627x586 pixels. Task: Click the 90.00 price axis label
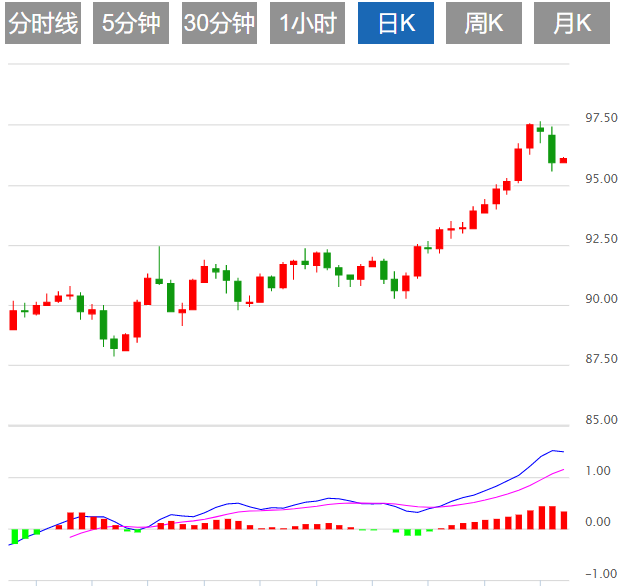click(600, 299)
